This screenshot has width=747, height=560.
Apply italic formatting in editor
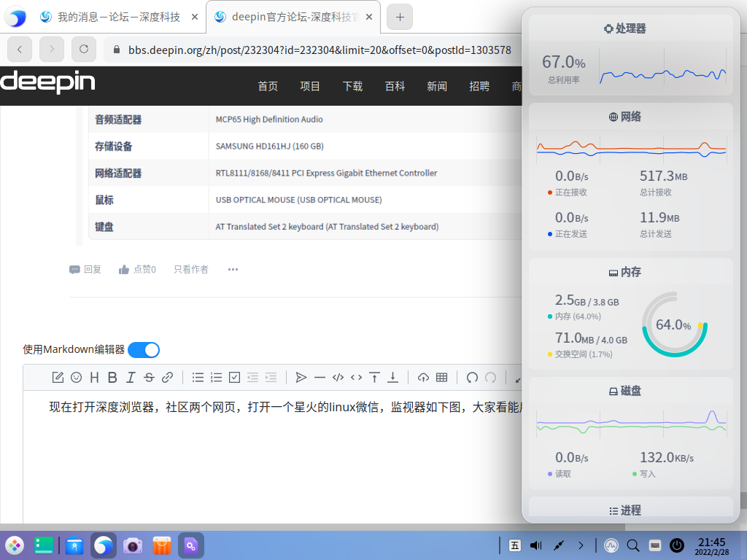[131, 377]
